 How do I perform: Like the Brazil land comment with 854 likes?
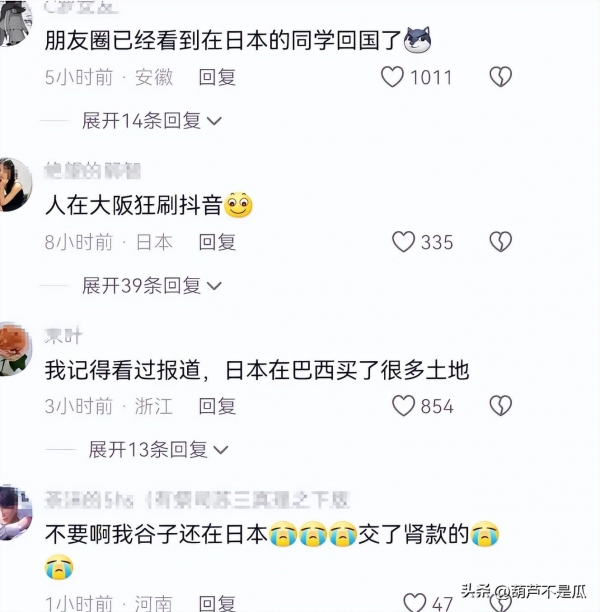[403, 406]
